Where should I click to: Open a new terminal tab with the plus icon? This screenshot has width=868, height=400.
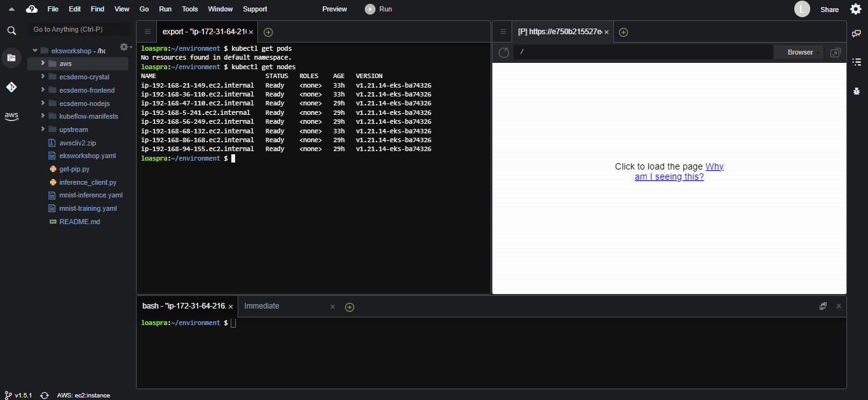pos(349,307)
